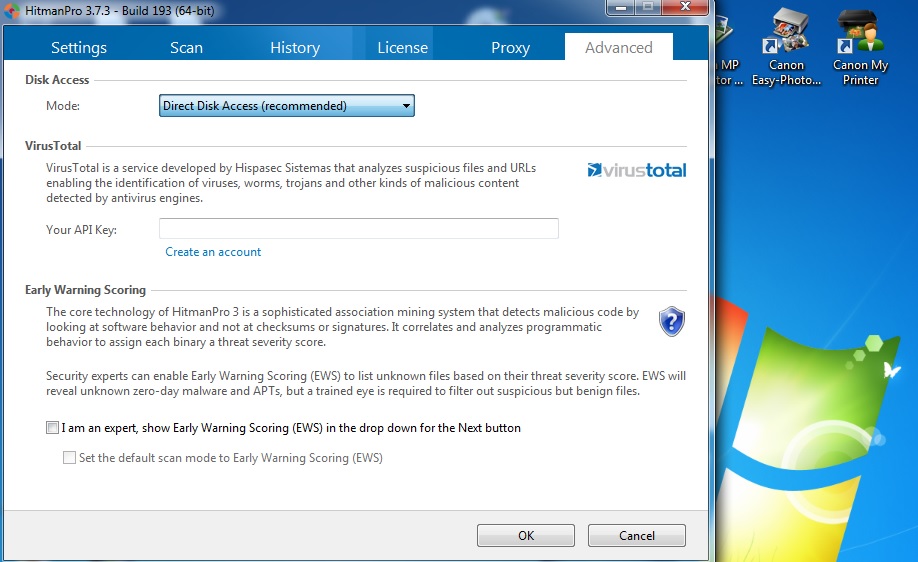Click the Your API Key input field

(x=358, y=228)
